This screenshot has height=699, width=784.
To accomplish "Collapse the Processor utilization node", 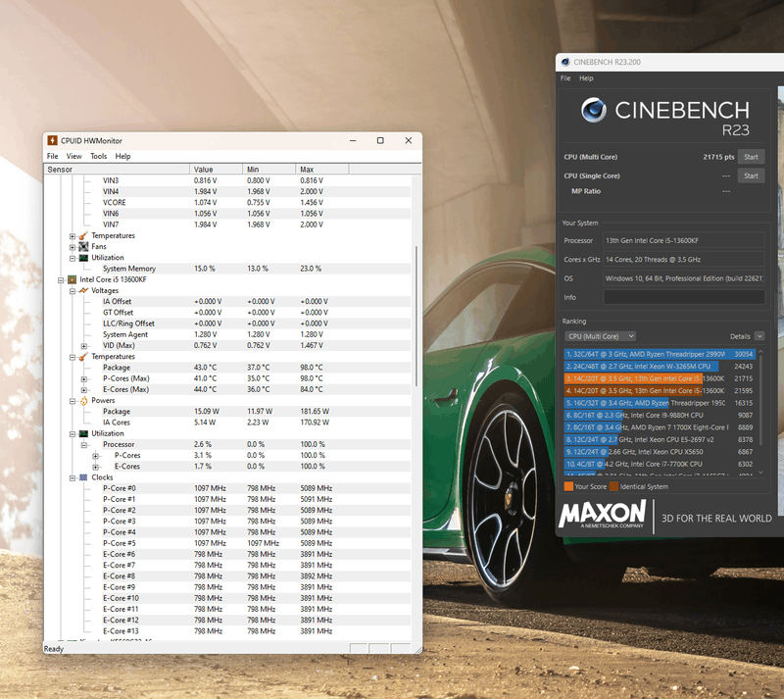I will (x=84, y=445).
